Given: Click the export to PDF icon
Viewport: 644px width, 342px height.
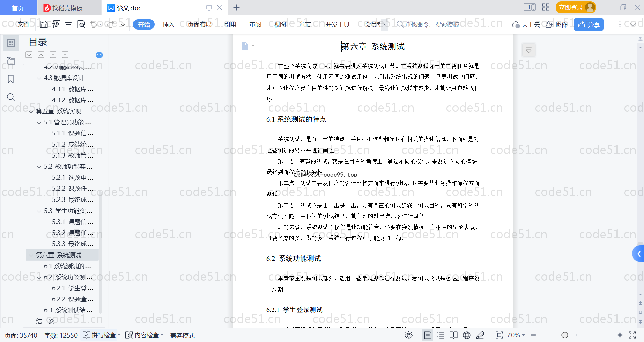Looking at the screenshot, I should [56, 24].
